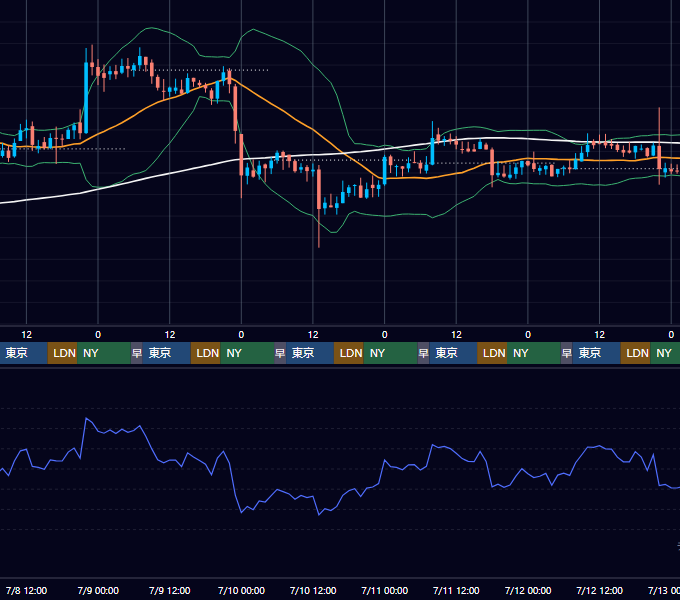680x600 pixels.
Task: Select the 早 early session block after the 7/9 NY session
Action: tap(137, 353)
